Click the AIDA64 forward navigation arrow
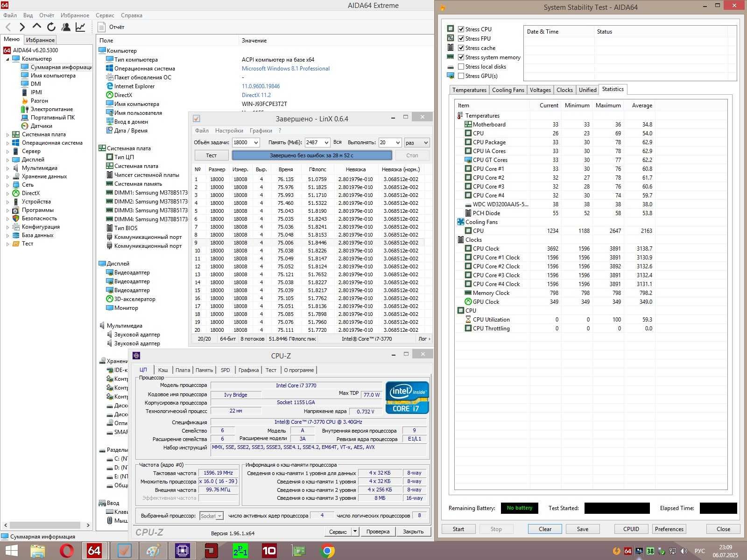The height and width of the screenshot is (560, 747). [x=22, y=27]
